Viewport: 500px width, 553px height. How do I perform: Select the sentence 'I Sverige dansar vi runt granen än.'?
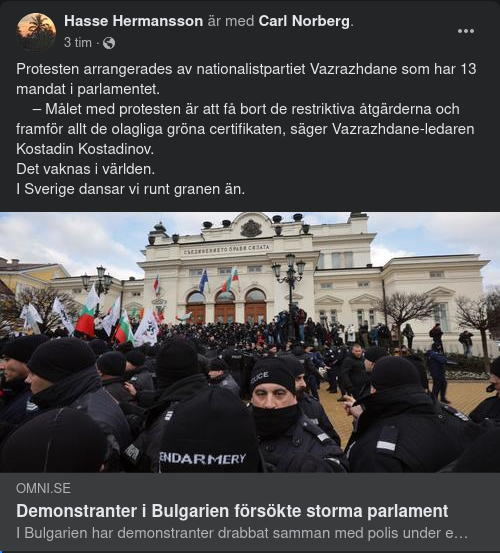130,189
